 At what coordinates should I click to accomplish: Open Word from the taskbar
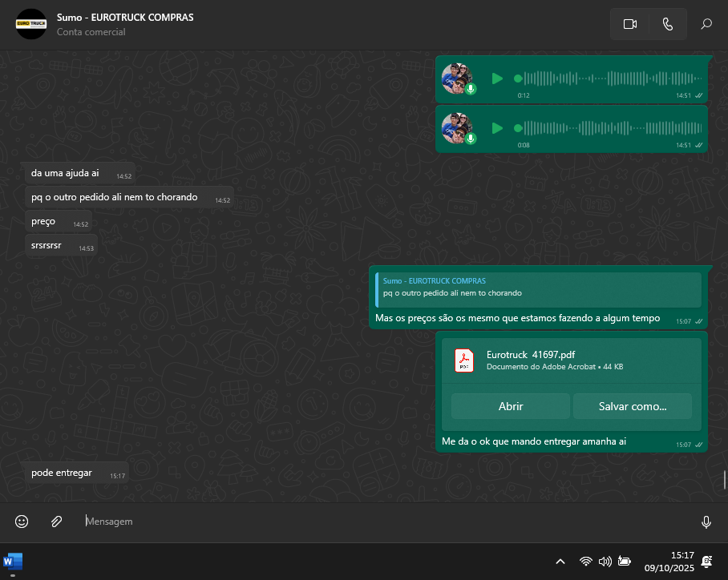(x=13, y=561)
